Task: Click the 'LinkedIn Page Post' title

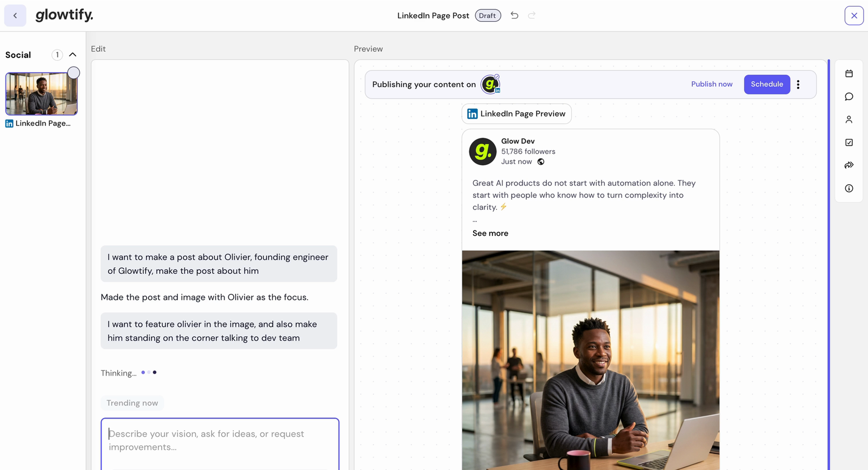Action: tap(433, 16)
